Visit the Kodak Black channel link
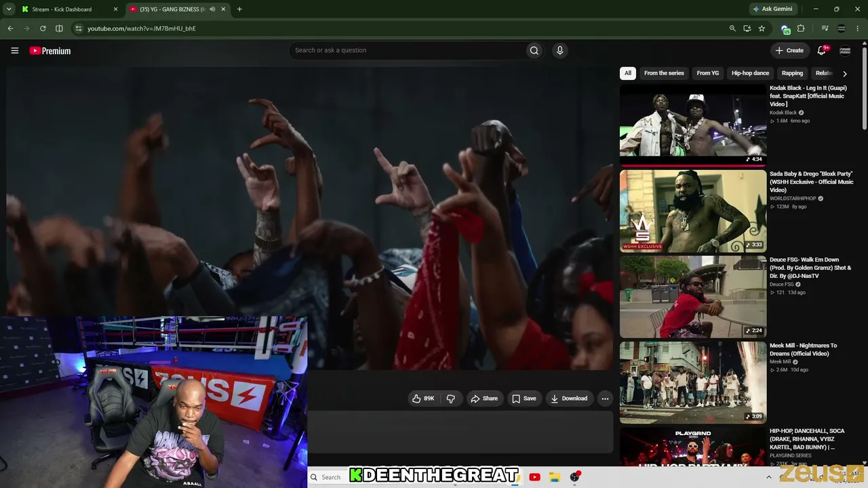 783,113
